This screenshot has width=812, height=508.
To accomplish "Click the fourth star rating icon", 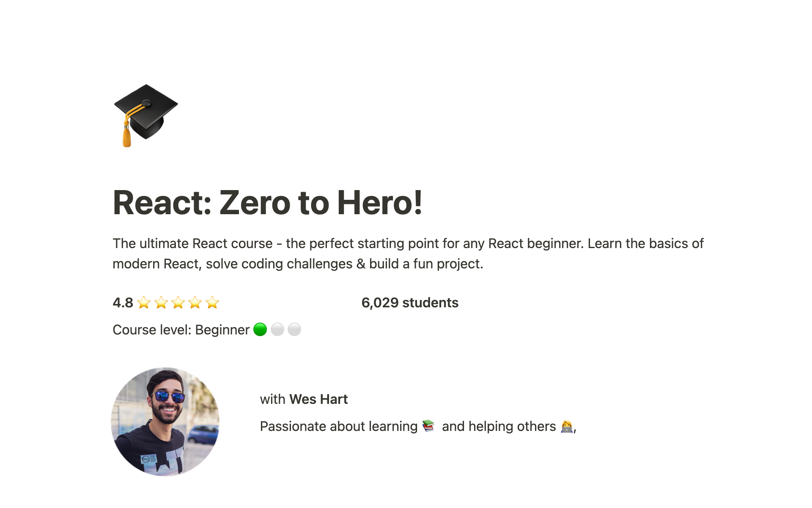I will coord(196,303).
